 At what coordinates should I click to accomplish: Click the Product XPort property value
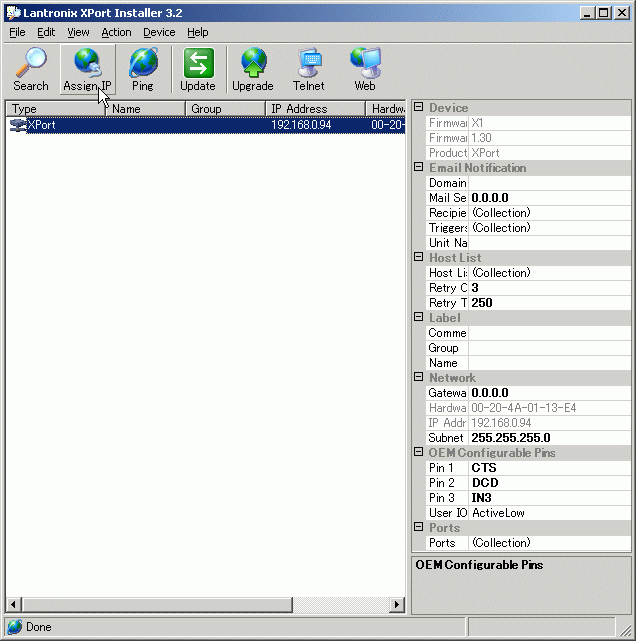pyautogui.click(x=549, y=153)
